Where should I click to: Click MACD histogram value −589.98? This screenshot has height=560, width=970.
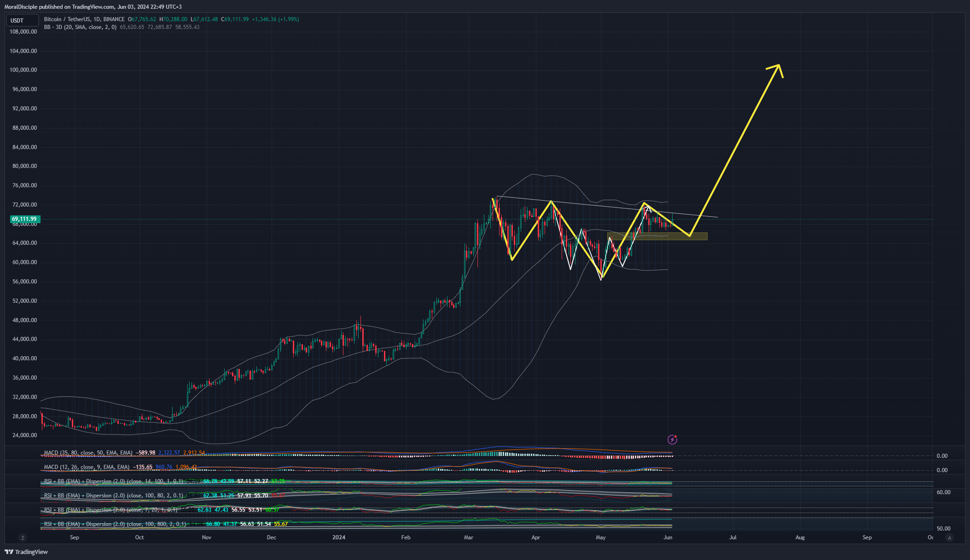pos(145,453)
